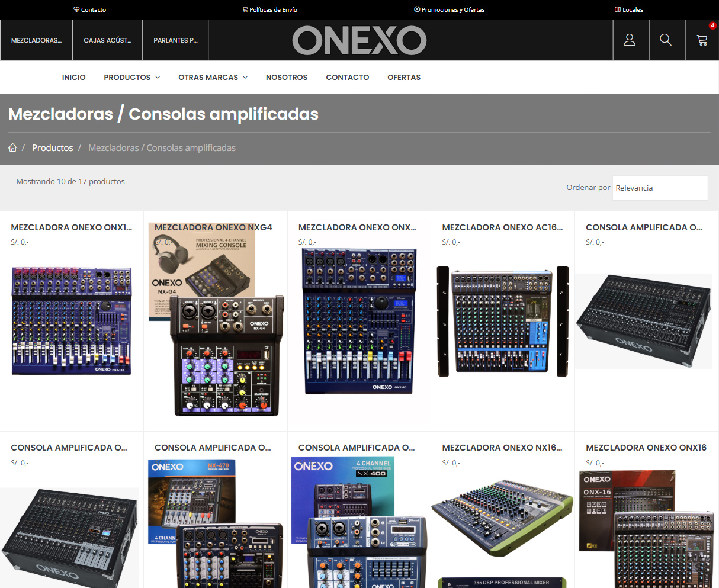
Task: Open MEZCLADORA ONEXO ONX16 product title
Action: pyautogui.click(x=646, y=448)
